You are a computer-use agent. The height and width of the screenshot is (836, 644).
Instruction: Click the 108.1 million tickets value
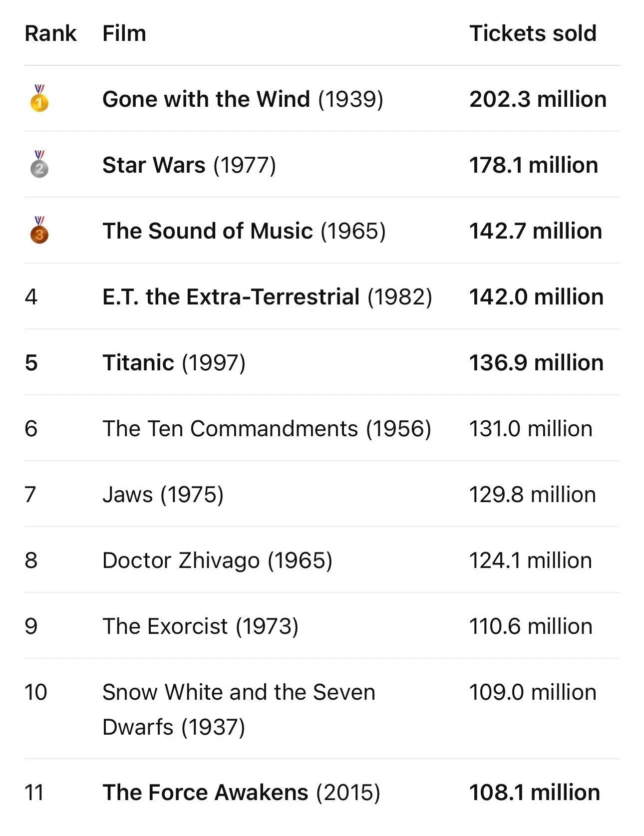pyautogui.click(x=534, y=792)
